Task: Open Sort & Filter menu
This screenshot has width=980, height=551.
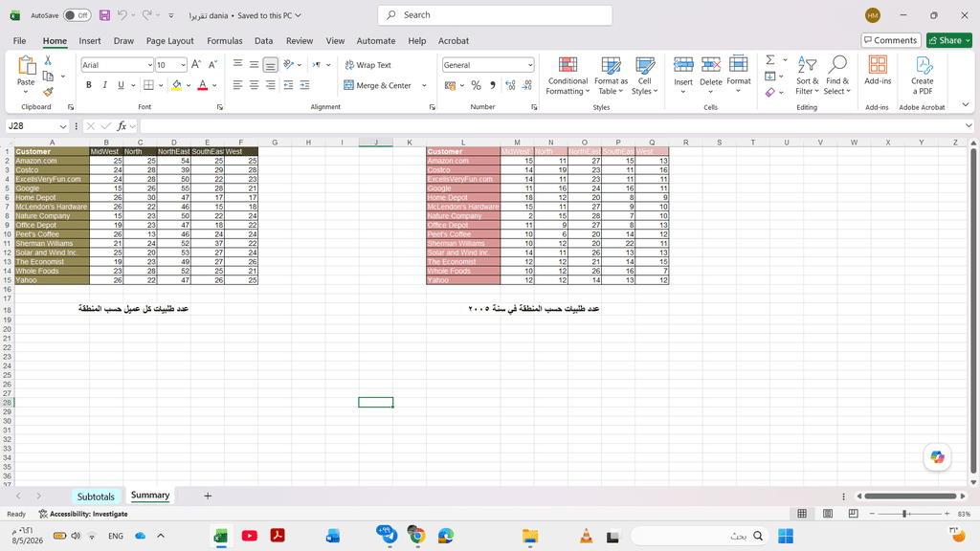Action: coord(807,75)
